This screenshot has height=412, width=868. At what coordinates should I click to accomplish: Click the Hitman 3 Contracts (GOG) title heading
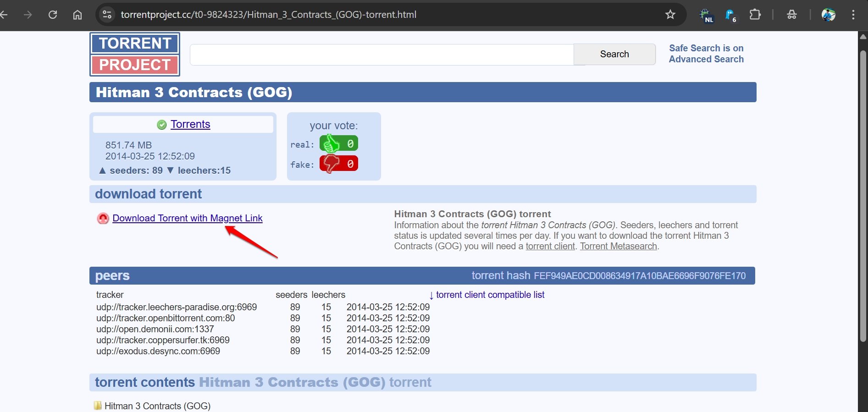(194, 92)
